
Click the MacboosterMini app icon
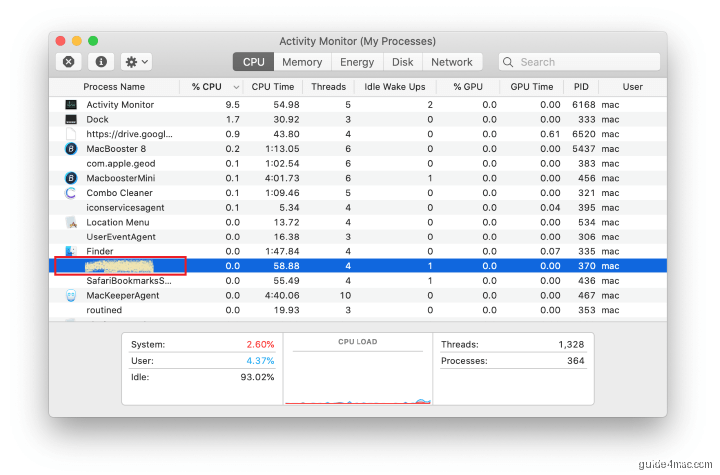pos(71,178)
